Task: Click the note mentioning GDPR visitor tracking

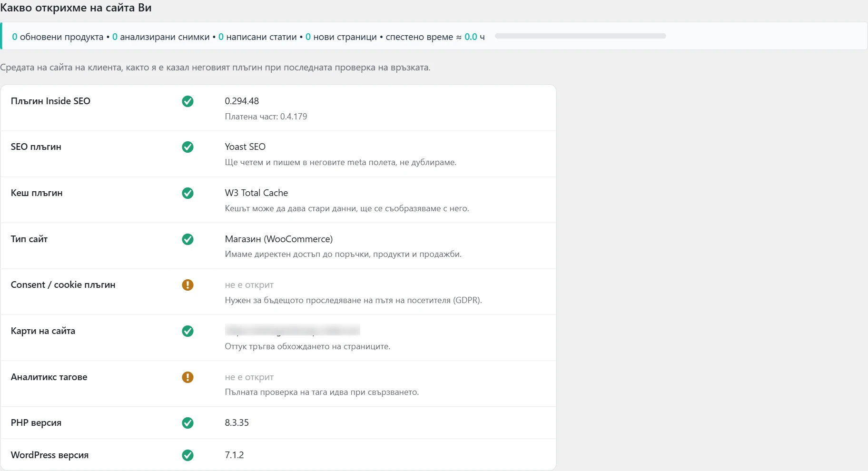Action: coord(353,300)
